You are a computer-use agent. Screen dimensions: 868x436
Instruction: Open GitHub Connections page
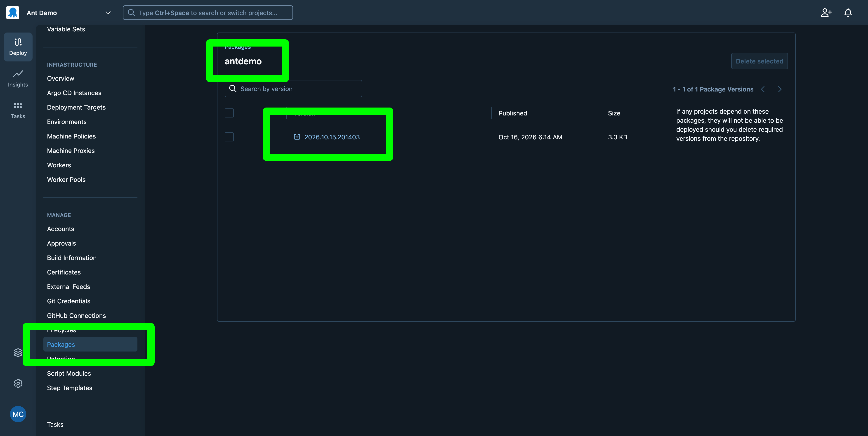click(76, 316)
